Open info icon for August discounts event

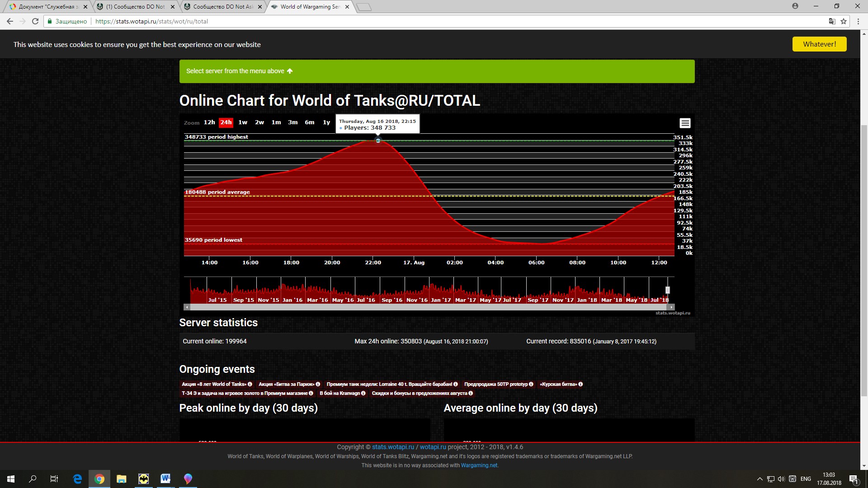[x=471, y=393]
